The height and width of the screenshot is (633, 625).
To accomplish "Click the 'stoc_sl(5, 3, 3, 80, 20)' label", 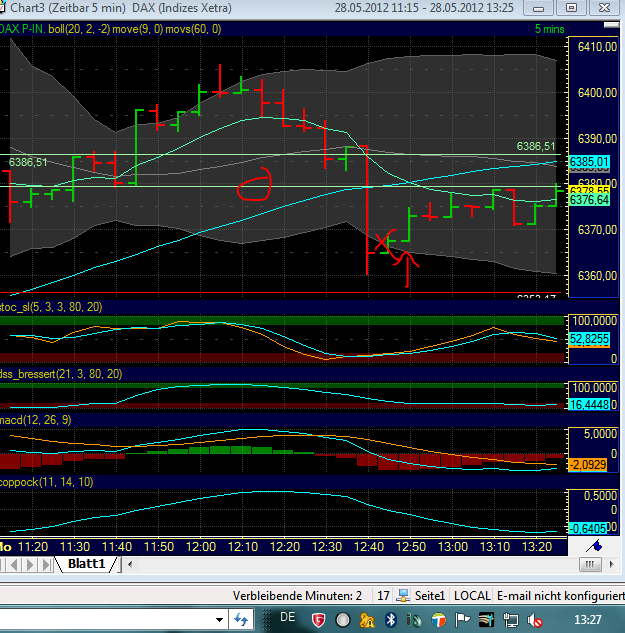I will (51, 307).
